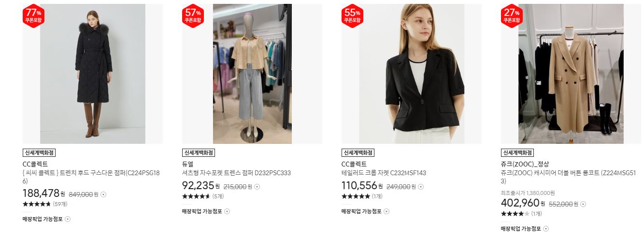Open the black quilted down coat image

click(x=93, y=74)
